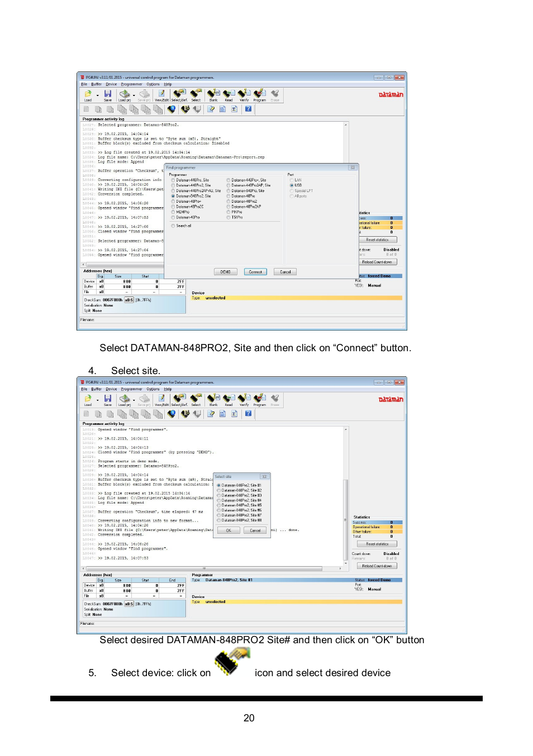Open the Options menu in the lower screenshot
Screen dimensions: 533x756
tap(153, 389)
